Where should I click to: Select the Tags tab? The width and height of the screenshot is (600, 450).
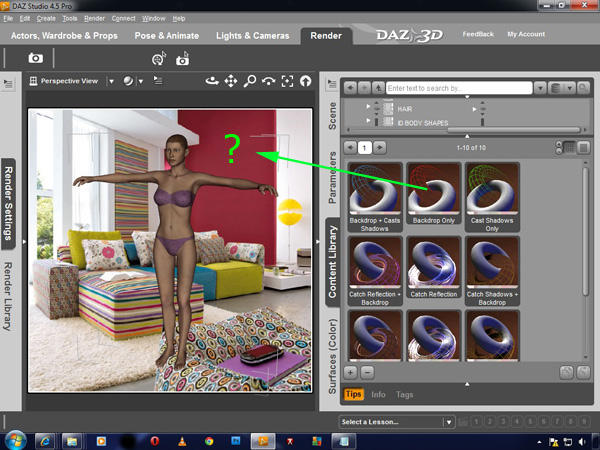[404, 394]
